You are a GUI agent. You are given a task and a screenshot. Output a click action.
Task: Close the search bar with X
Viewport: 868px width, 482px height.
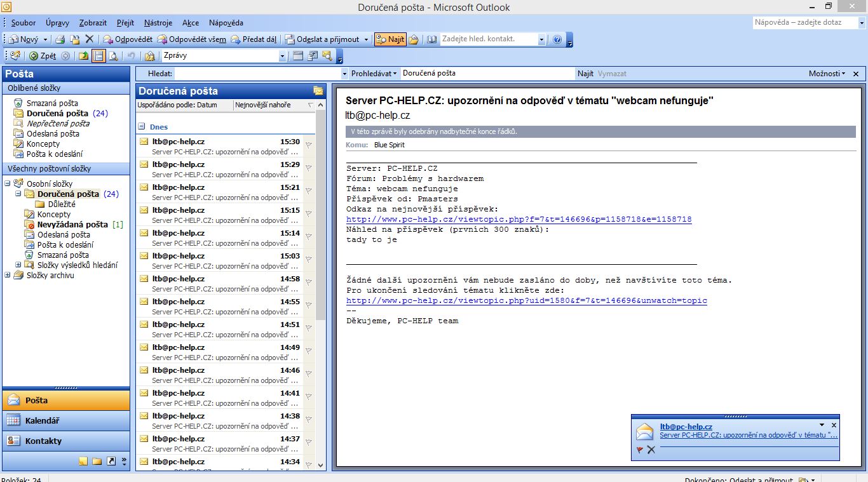click(856, 74)
